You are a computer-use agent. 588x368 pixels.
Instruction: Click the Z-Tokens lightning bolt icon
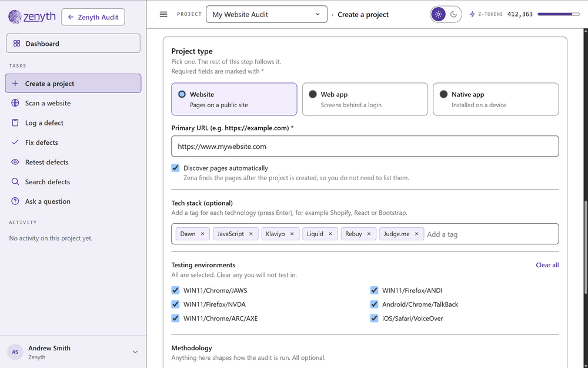pos(473,14)
